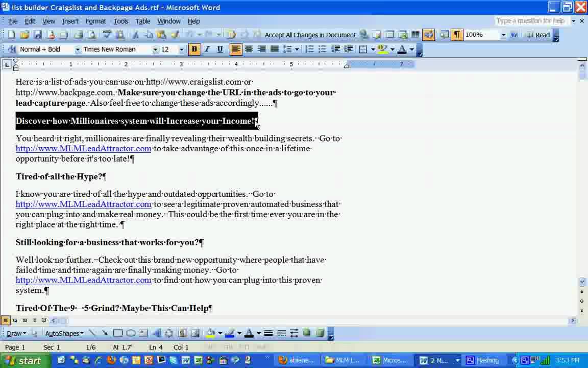Choose dash style in Drawing toolbar
The height and width of the screenshot is (368, 588).
tap(281, 333)
